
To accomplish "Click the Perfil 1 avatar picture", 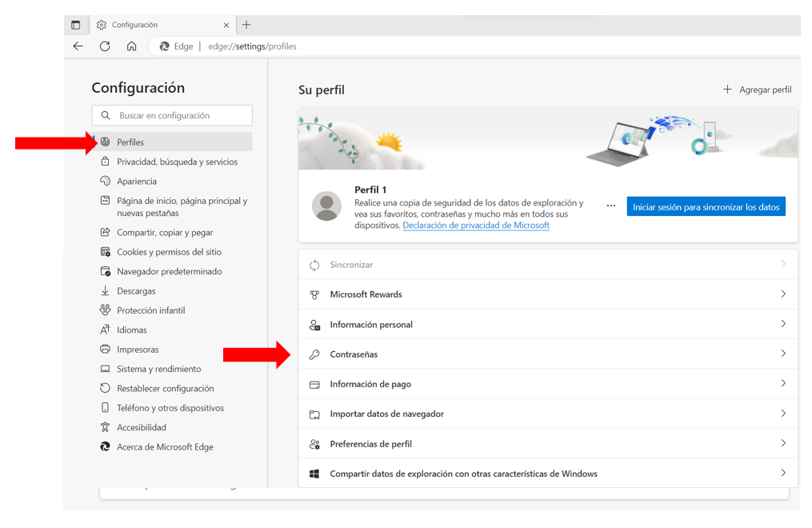I will pyautogui.click(x=326, y=206).
